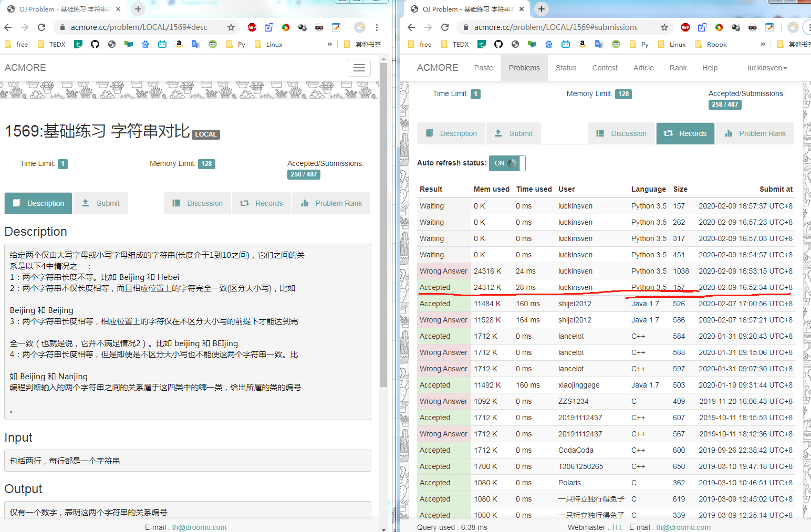Bookmark the #submissions page with the star

(664, 27)
